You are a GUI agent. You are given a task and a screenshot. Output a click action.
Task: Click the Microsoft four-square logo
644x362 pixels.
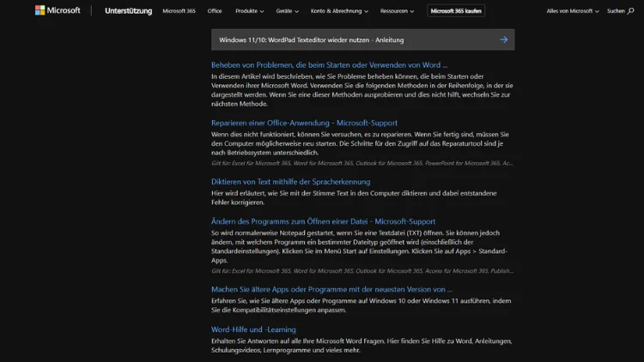click(x=40, y=11)
